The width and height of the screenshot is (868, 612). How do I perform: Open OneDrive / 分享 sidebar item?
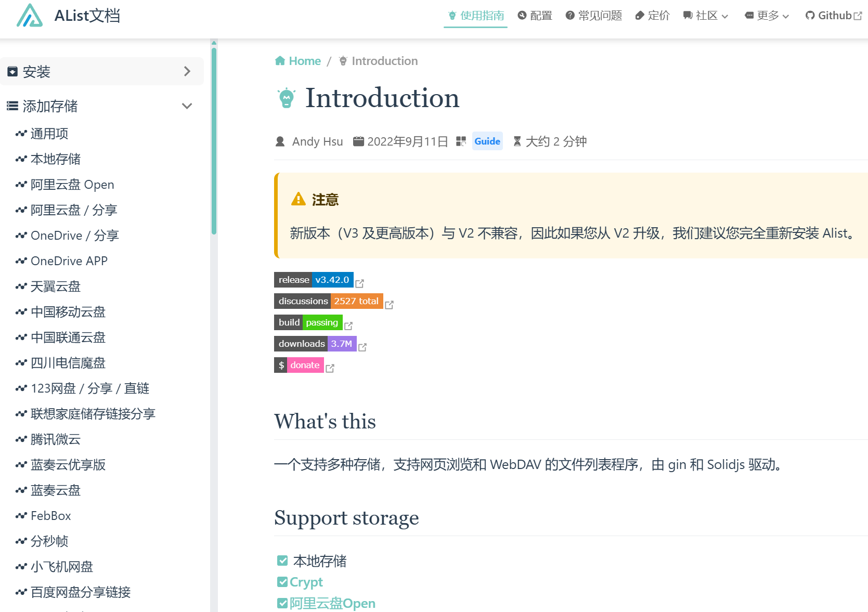75,236
